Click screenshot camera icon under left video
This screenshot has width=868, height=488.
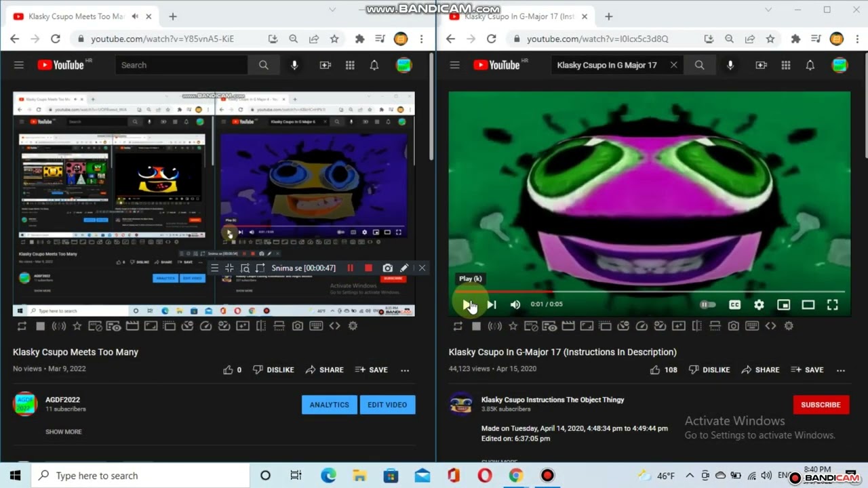click(297, 326)
